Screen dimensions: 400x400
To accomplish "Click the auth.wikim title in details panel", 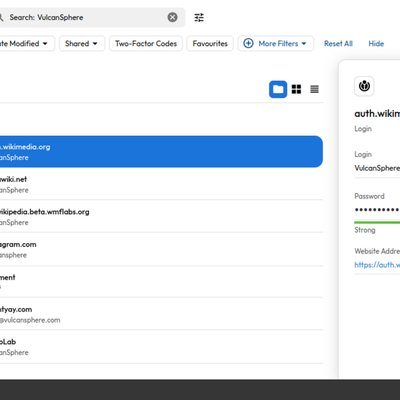I will pos(377,114).
